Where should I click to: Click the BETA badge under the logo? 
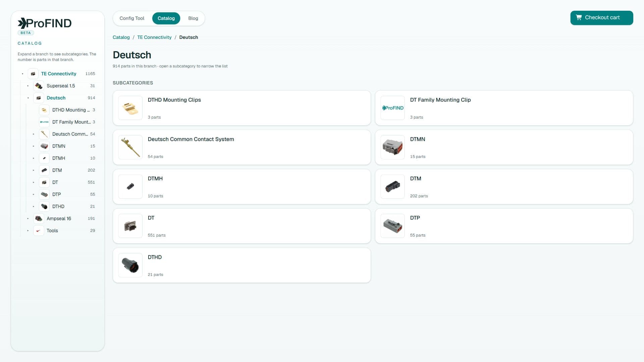tap(25, 33)
